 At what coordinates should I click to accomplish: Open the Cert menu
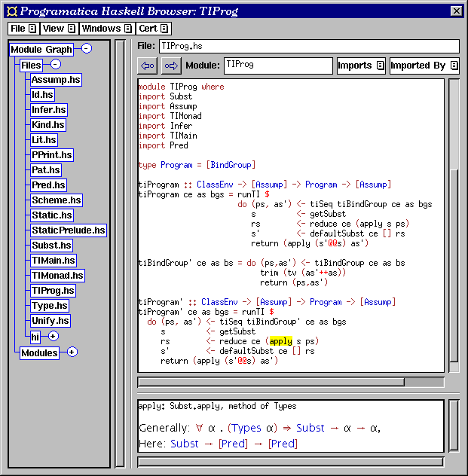[x=154, y=29]
